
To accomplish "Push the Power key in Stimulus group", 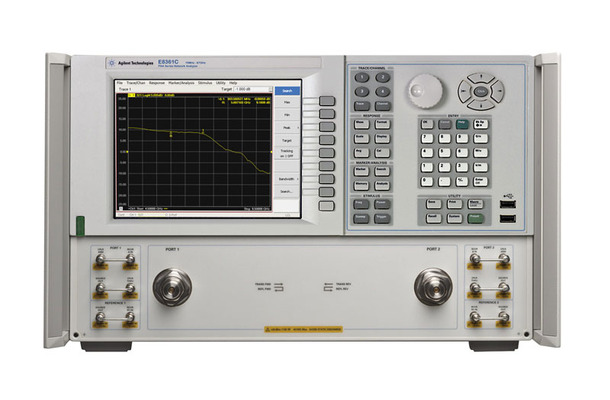I will tap(382, 204).
